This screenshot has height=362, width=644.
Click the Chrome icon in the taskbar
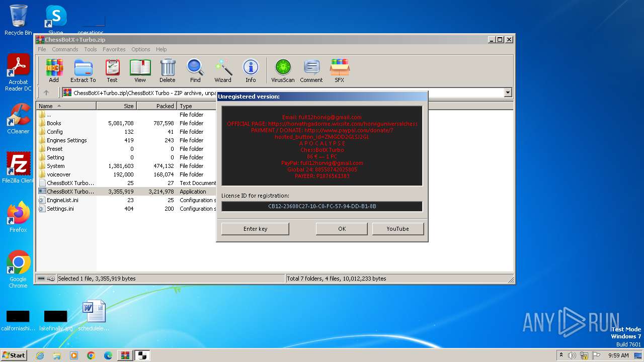tap(91, 355)
